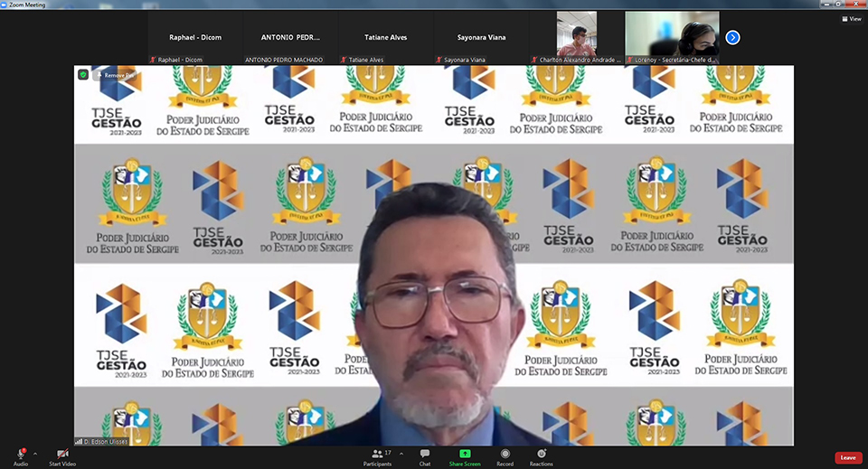This screenshot has height=469, width=868.
Task: Open the Reactions menu
Action: (541, 454)
